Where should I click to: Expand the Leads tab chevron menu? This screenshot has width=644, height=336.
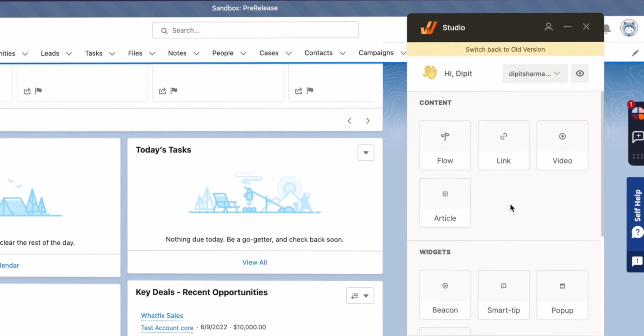tap(69, 54)
